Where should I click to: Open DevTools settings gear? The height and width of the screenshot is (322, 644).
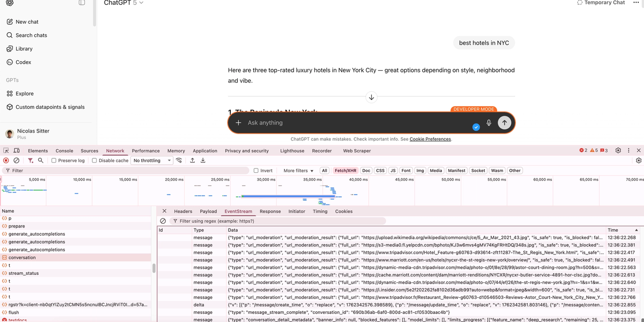point(618,150)
